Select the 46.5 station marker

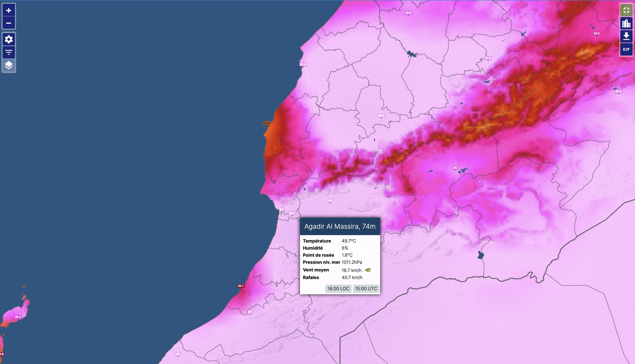[x=381, y=116]
